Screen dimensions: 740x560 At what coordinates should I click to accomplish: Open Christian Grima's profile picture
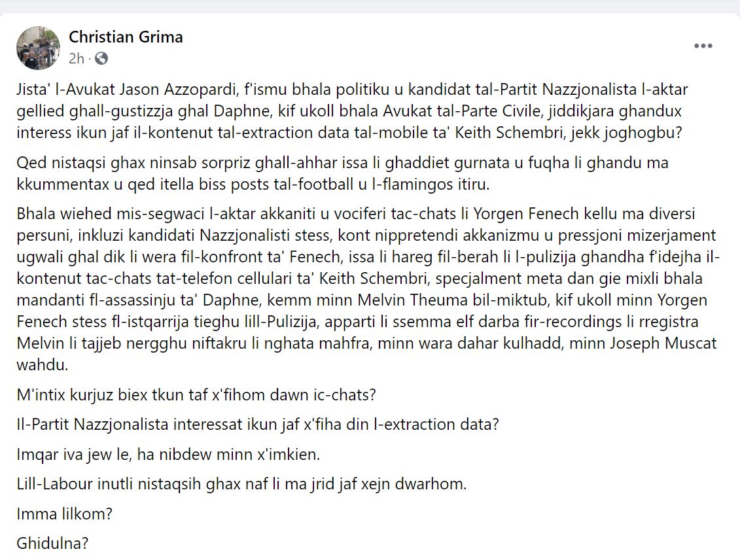click(x=38, y=48)
